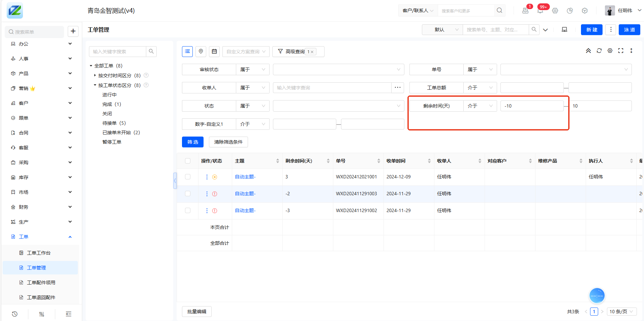Click the refresh list icon
The image size is (644, 321).
tap(599, 51)
